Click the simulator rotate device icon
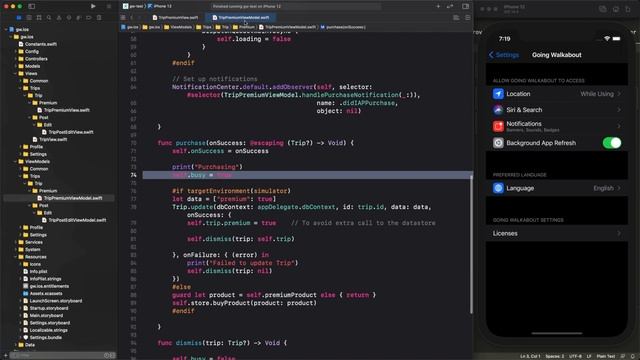This screenshot has width=640, height=360. [x=628, y=9]
